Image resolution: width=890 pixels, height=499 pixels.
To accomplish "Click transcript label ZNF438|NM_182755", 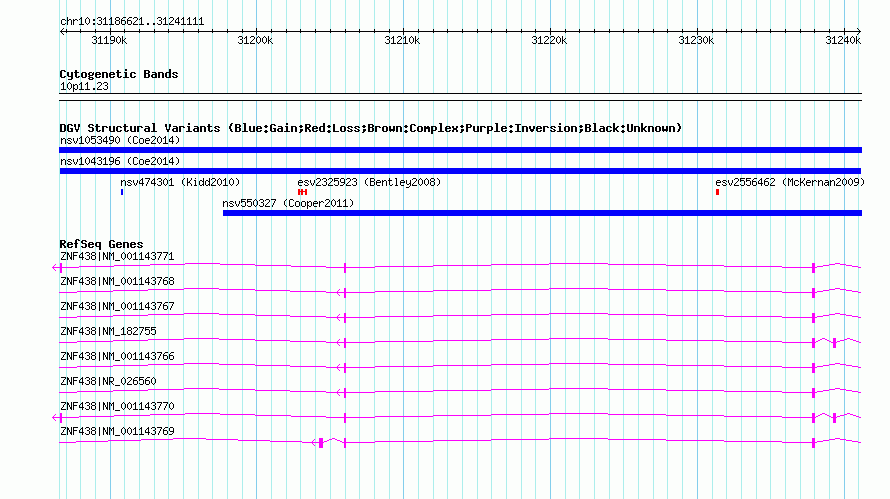I will (x=108, y=332).
